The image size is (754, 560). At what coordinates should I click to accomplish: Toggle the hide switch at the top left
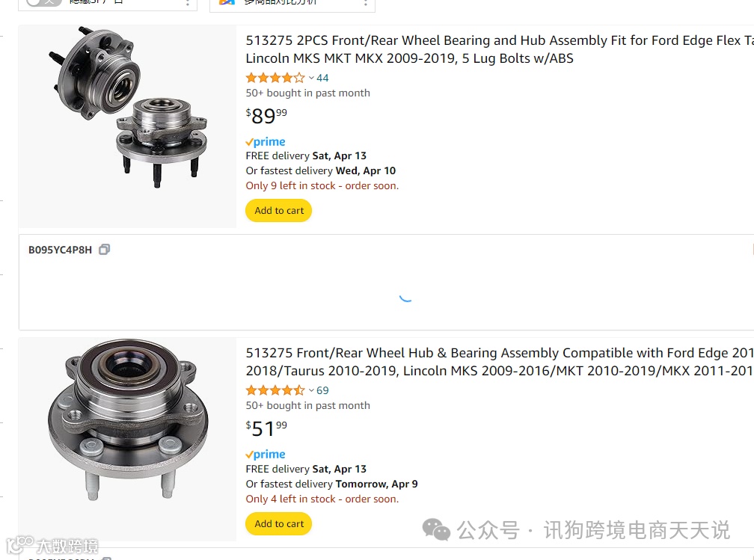tap(43, 2)
